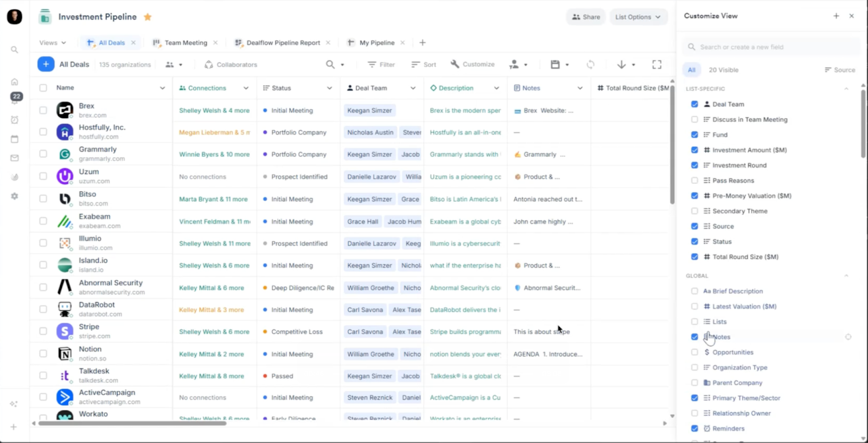Open the Notes column dropdown arrow

(580, 88)
